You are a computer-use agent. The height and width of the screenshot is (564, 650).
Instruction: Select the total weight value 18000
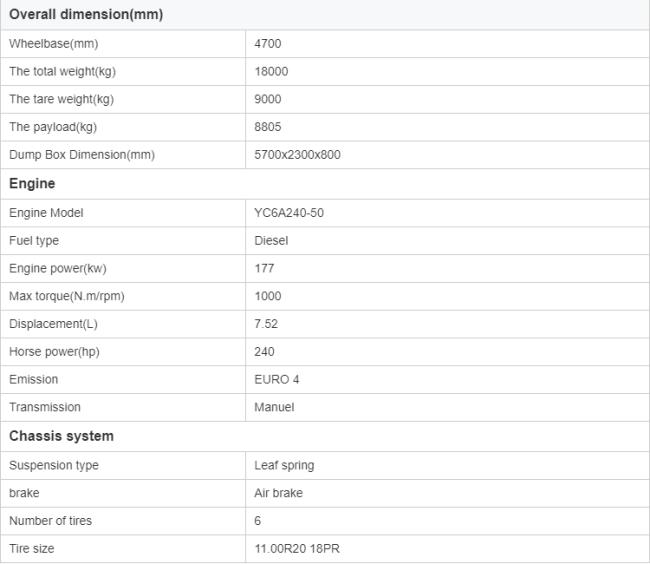click(272, 72)
